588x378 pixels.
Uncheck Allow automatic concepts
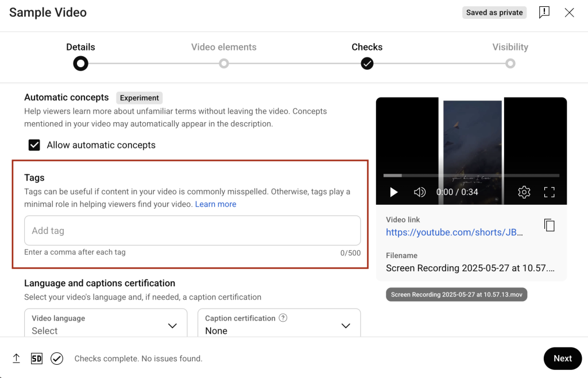pyautogui.click(x=34, y=145)
